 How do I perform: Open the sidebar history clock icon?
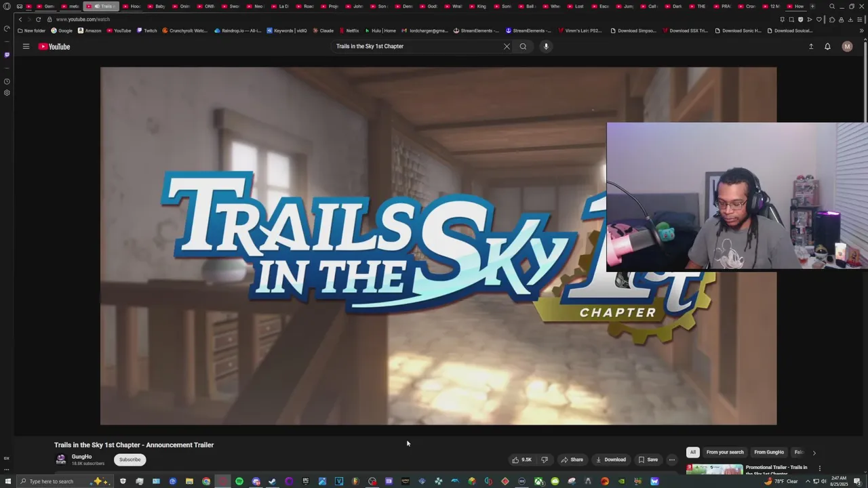tap(7, 81)
